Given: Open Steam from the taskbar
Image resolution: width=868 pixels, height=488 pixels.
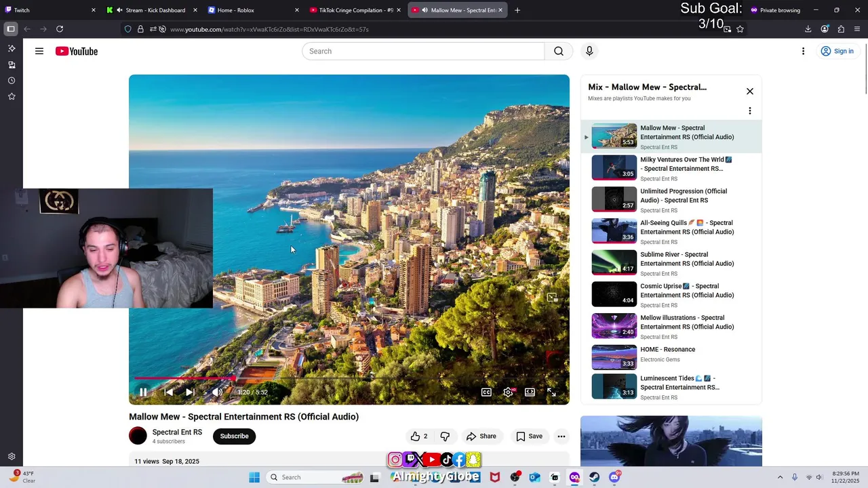Looking at the screenshot, I should [x=594, y=477].
